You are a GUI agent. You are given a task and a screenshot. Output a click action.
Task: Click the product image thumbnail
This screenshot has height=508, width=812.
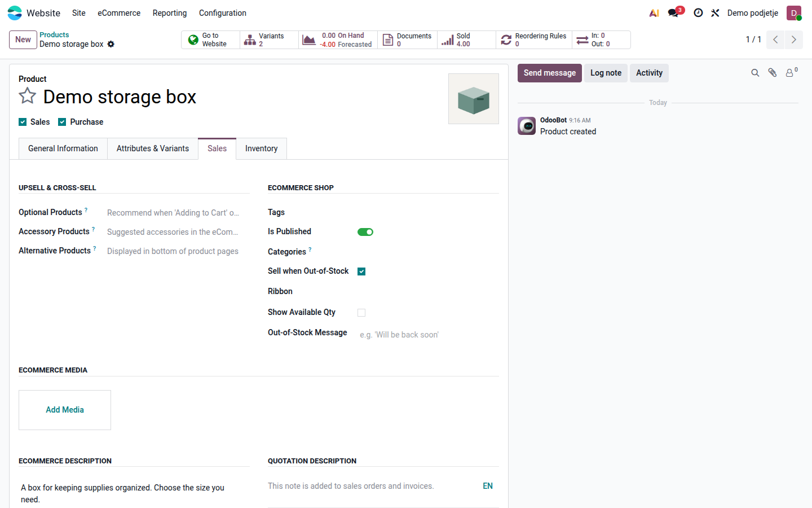tap(474, 99)
